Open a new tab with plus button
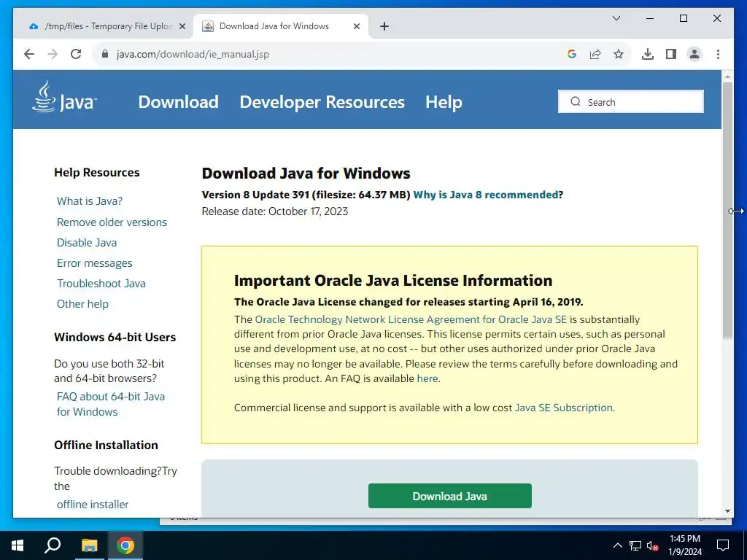Image resolution: width=747 pixels, height=560 pixels. (x=384, y=26)
